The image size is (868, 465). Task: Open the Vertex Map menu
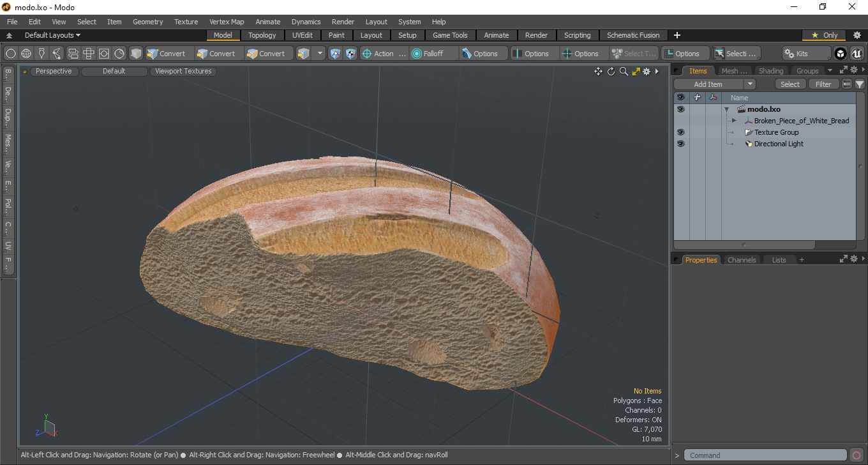227,22
